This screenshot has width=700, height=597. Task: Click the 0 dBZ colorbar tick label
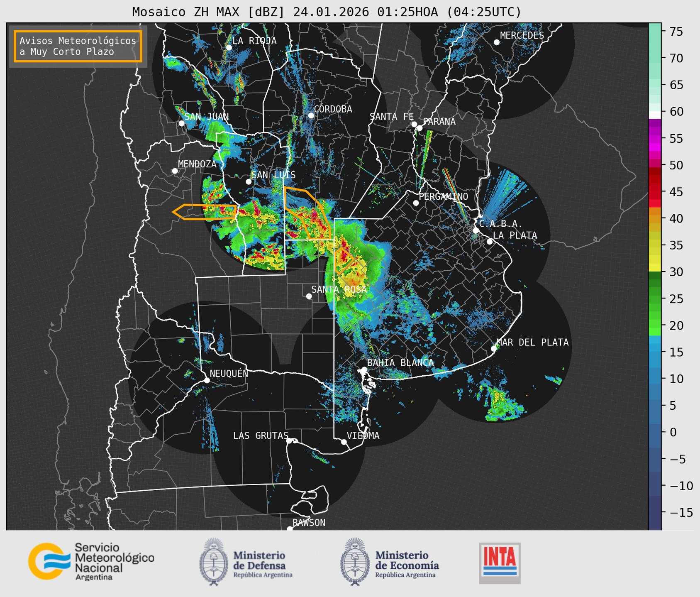[673, 432]
